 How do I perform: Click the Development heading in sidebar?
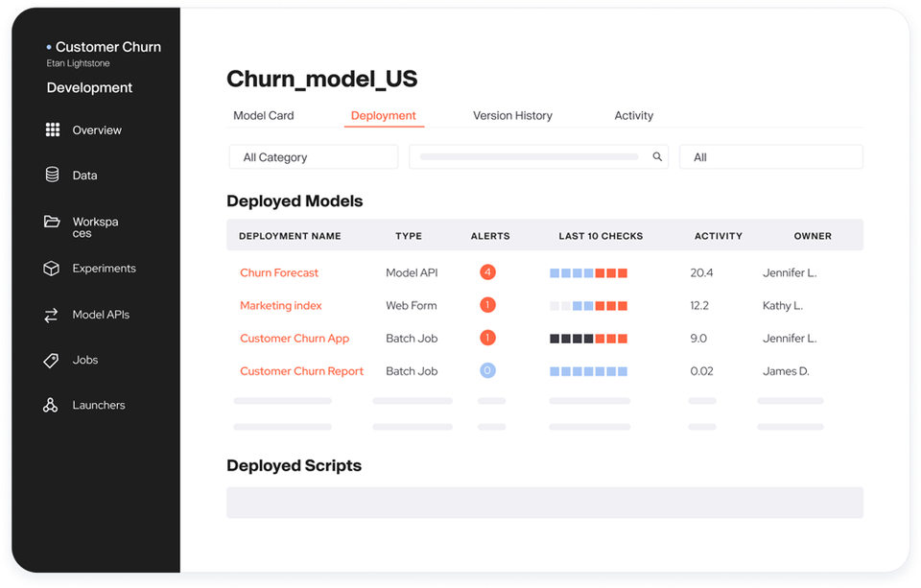pos(89,87)
